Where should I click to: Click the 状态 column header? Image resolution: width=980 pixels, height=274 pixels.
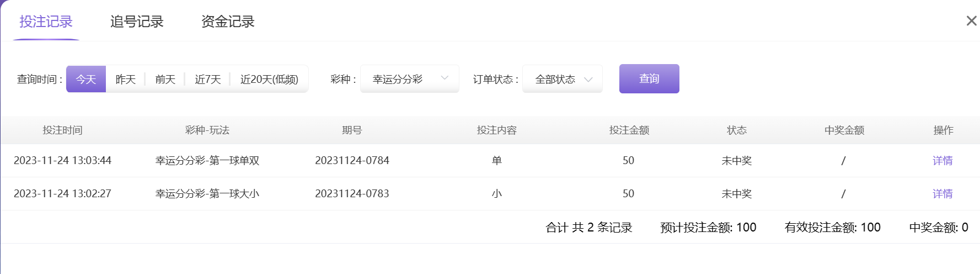737,130
